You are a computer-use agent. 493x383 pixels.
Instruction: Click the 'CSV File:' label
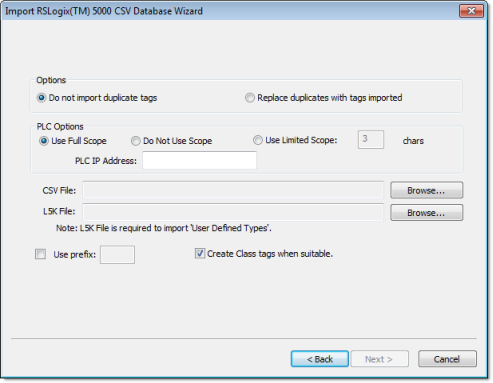59,190
